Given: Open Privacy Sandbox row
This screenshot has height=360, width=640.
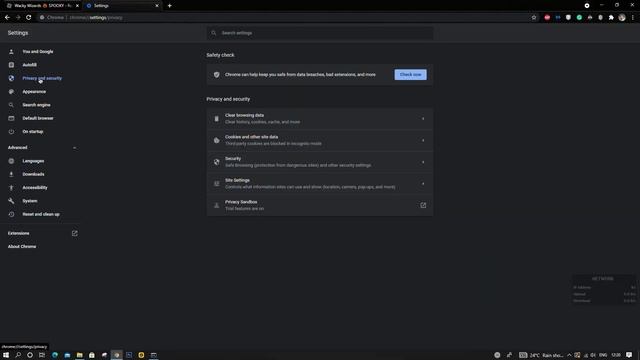Looking at the screenshot, I should (320, 205).
